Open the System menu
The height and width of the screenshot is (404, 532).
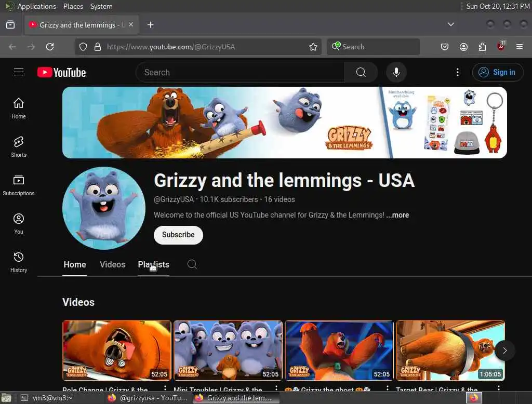click(101, 6)
